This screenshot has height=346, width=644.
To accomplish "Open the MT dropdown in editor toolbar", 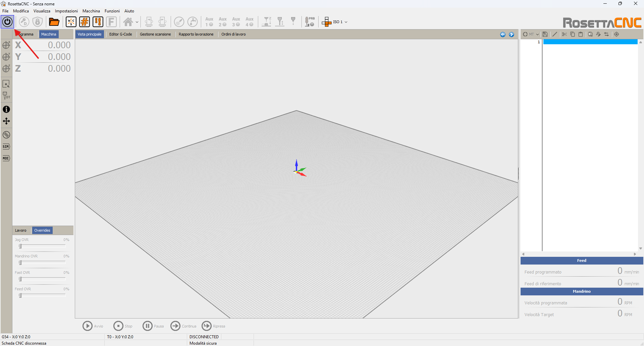I will pyautogui.click(x=537, y=34).
